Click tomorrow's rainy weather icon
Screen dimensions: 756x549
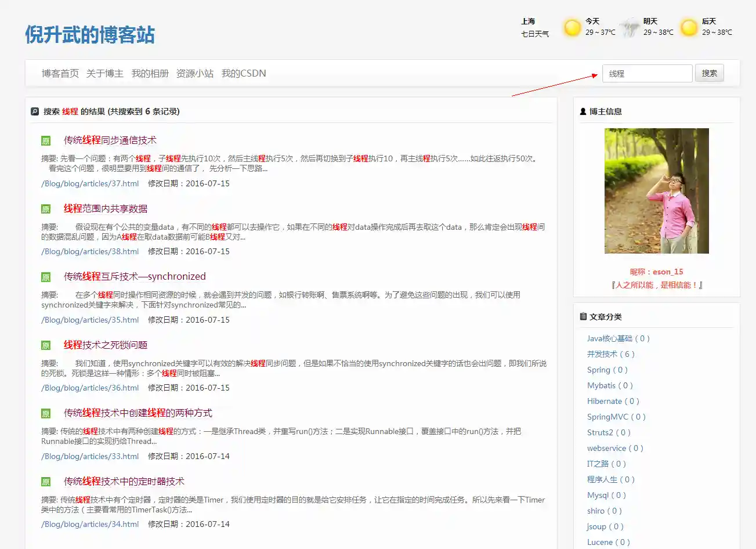(630, 28)
